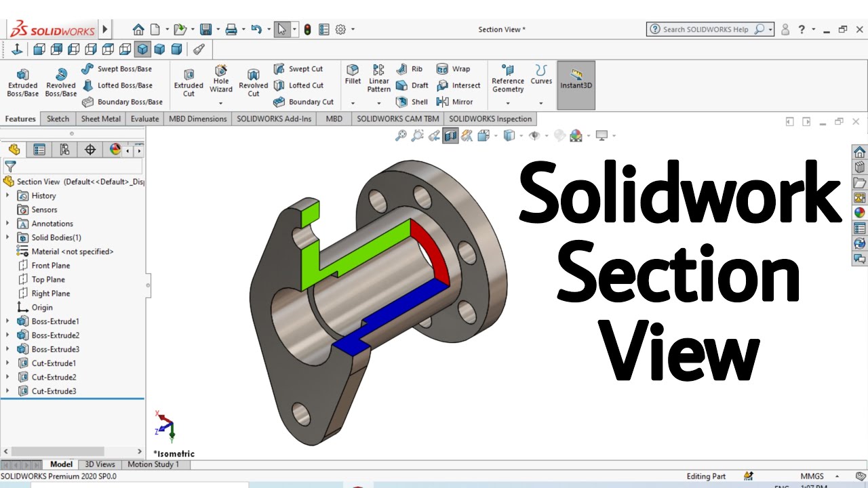This screenshot has width=868, height=488.
Task: Select the Shell feature tool
Action: click(x=412, y=102)
